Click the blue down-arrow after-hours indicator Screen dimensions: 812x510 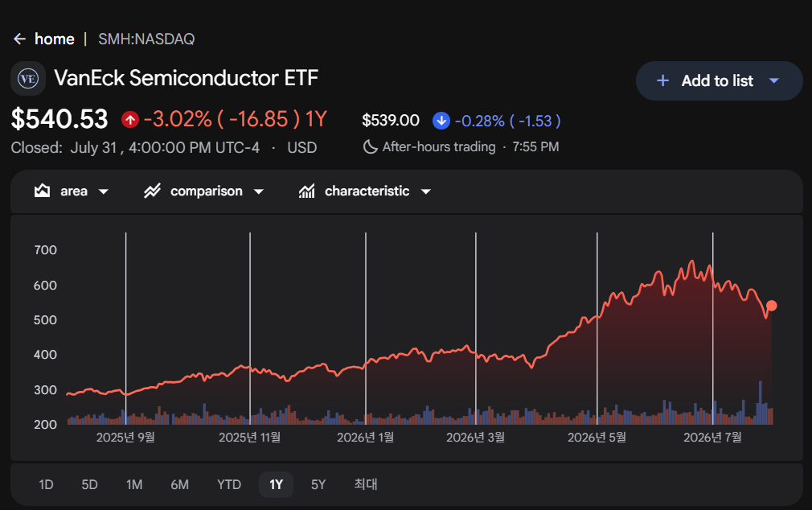point(441,121)
